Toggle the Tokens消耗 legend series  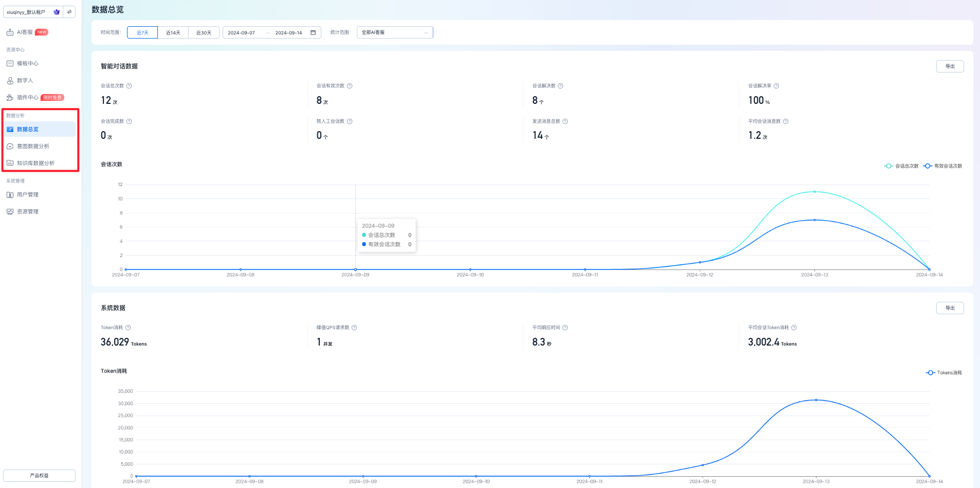click(x=944, y=373)
